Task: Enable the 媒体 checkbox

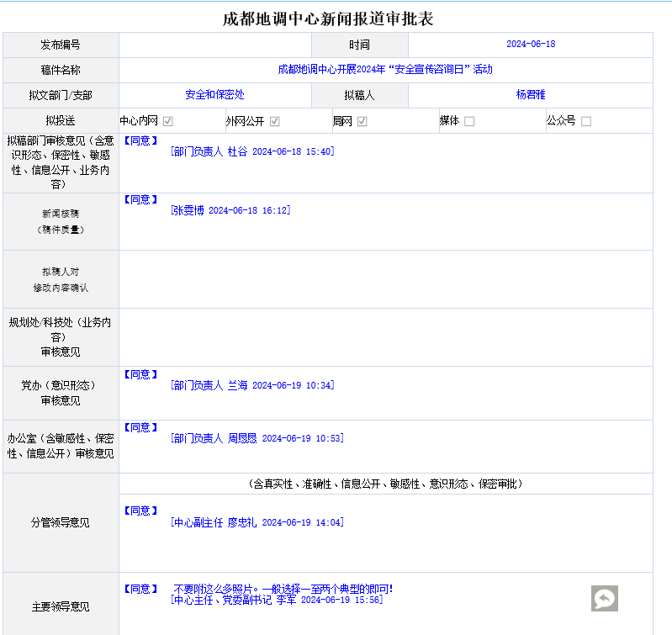Action: pyautogui.click(x=469, y=121)
